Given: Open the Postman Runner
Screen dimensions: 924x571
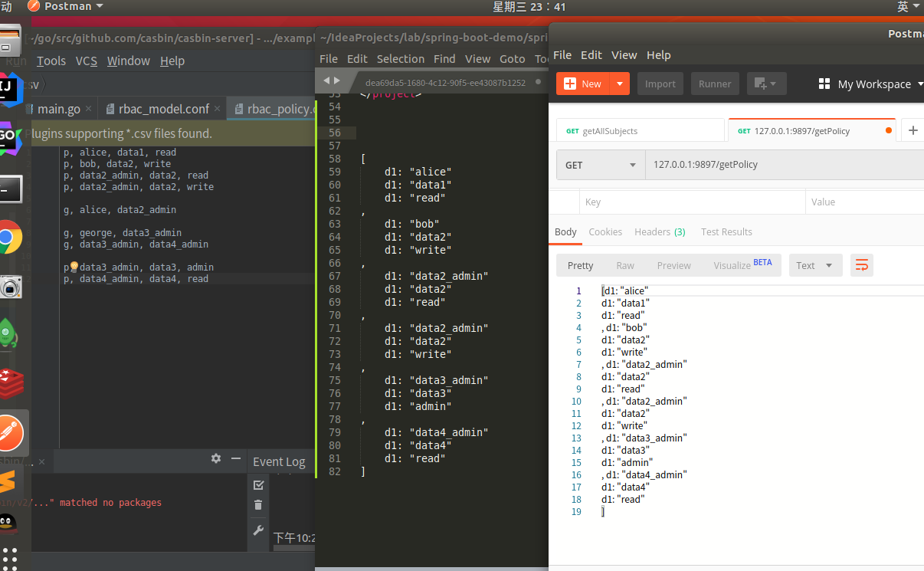Looking at the screenshot, I should click(715, 84).
